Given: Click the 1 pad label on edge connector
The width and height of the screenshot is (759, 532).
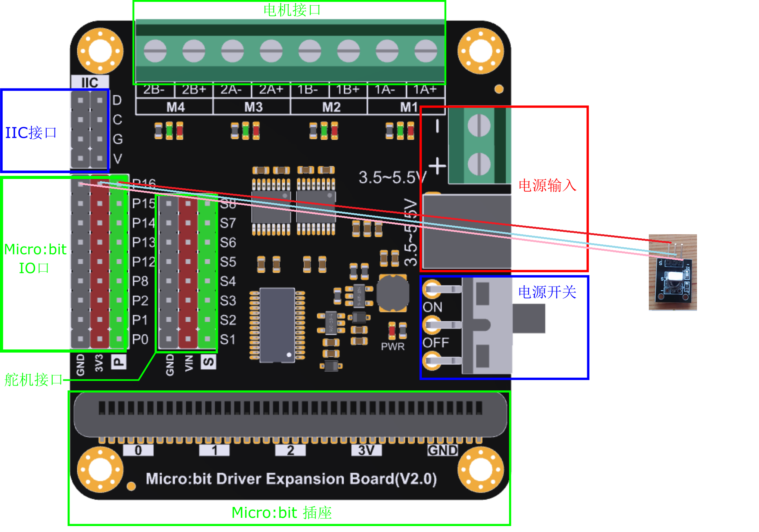Looking at the screenshot, I should tap(214, 450).
